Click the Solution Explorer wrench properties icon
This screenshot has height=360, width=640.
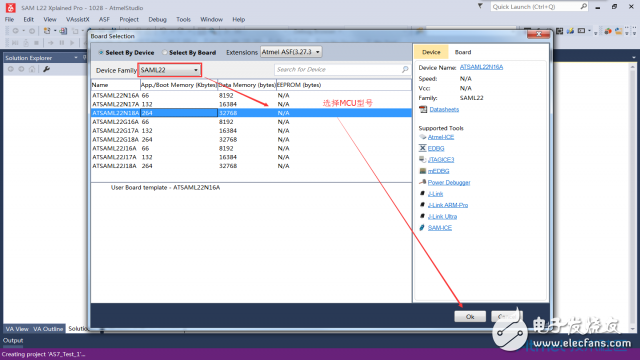click(47, 69)
